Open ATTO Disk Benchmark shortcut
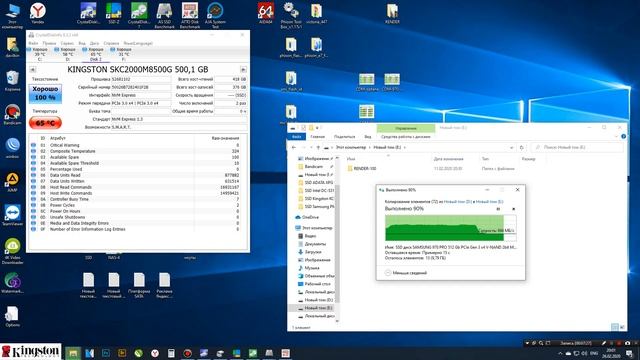 pyautogui.click(x=190, y=16)
